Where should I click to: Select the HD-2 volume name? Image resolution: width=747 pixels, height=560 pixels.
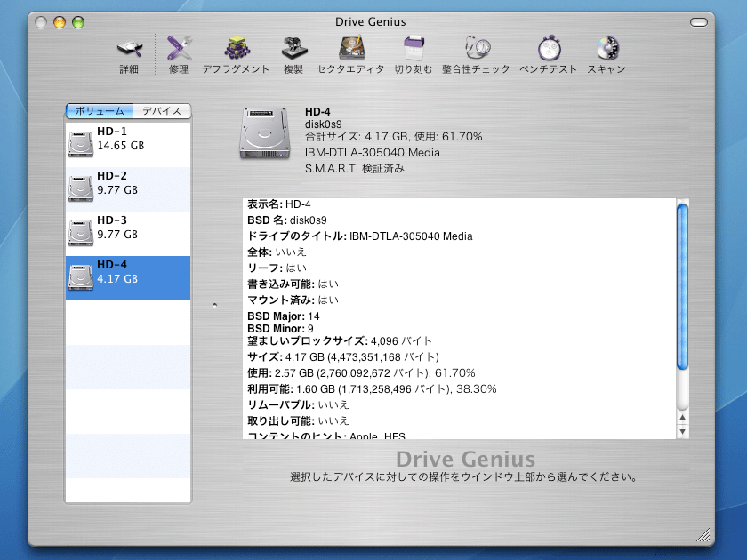(112, 176)
